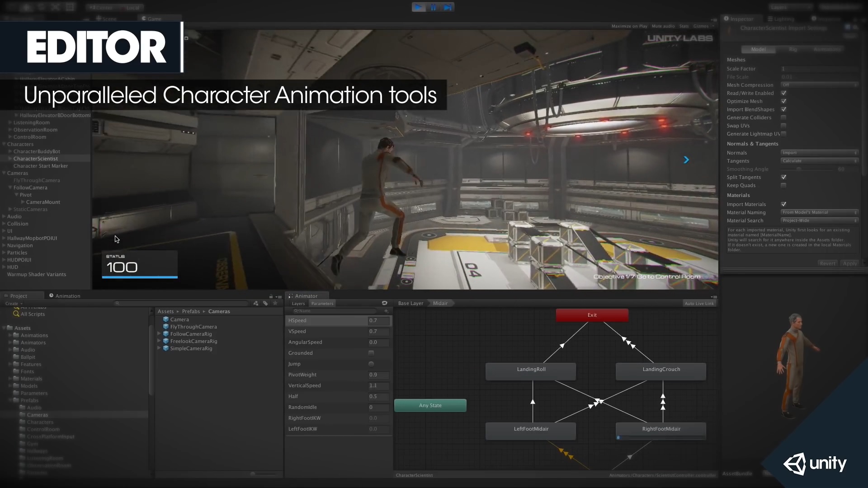Adjust the Project icon size slider
Image resolution: width=868 pixels, height=488 pixels.
264,474
